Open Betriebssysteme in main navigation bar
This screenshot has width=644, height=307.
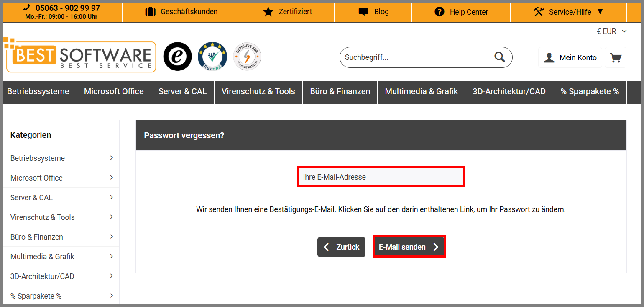pyautogui.click(x=38, y=92)
